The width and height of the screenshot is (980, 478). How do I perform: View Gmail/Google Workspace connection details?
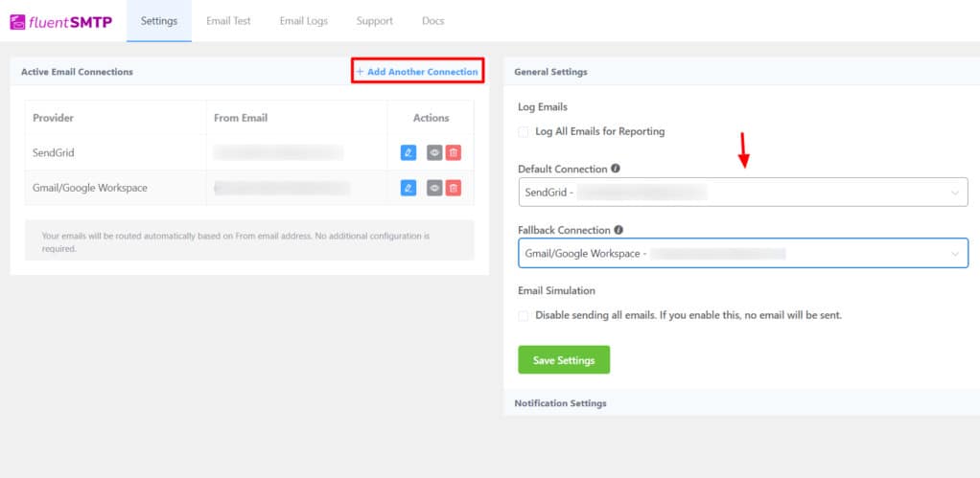tap(434, 188)
